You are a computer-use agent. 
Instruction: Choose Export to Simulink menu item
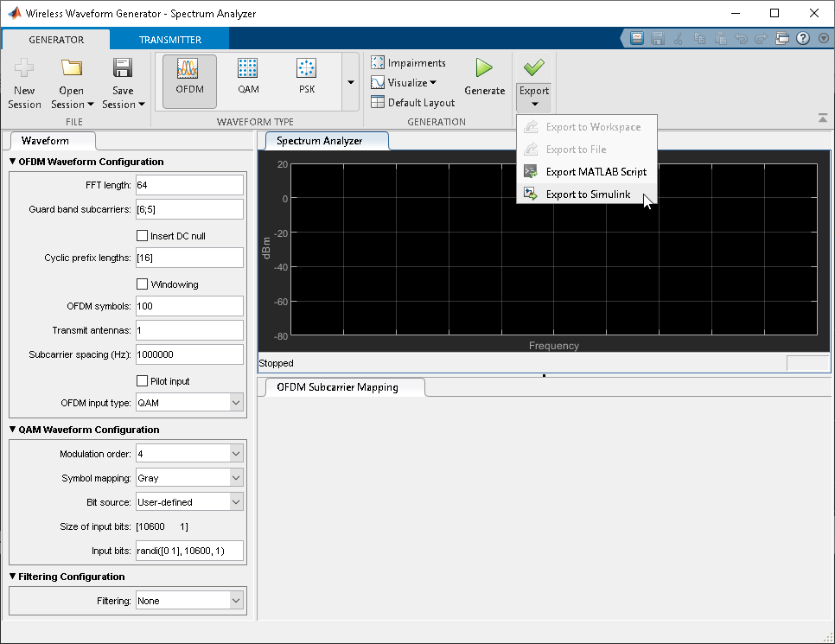click(588, 194)
